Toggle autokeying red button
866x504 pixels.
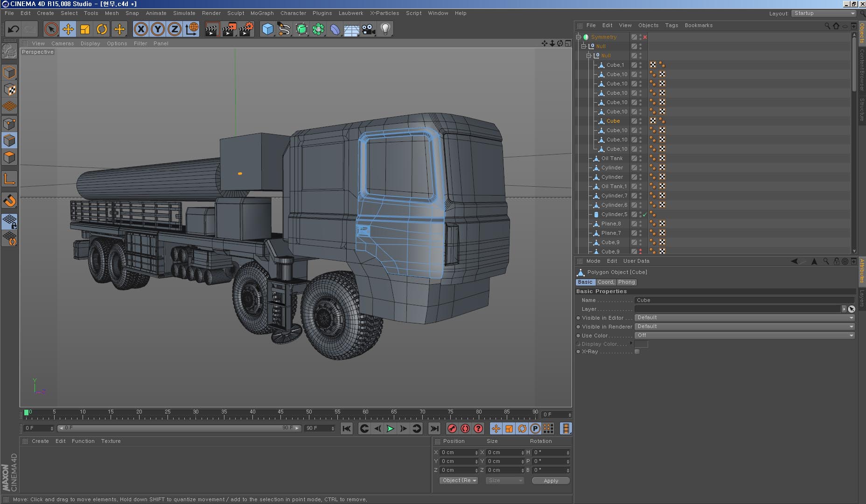465,428
